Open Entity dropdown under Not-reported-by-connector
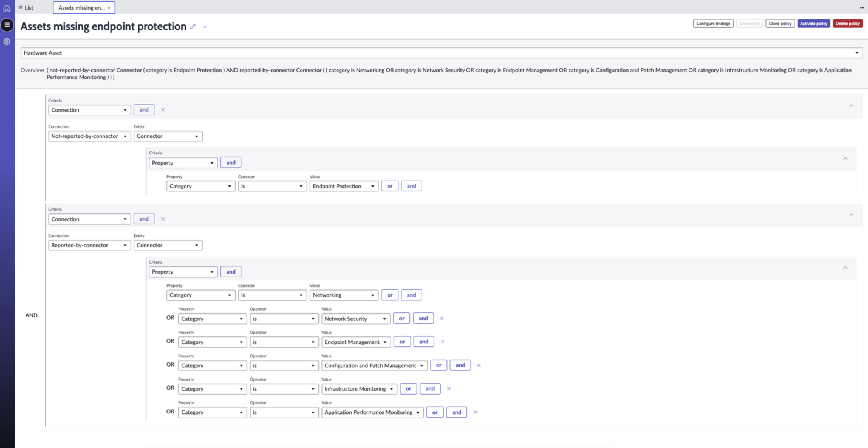The image size is (868, 448). pyautogui.click(x=168, y=136)
